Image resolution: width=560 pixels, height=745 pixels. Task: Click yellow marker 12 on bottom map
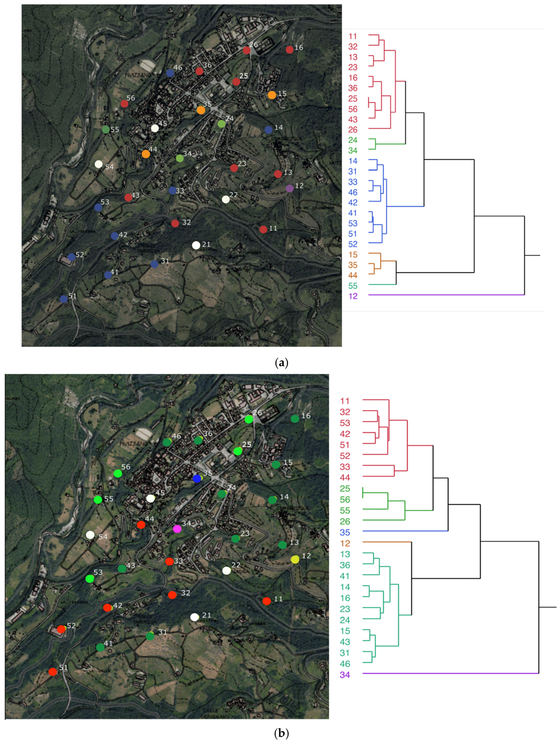295,559
